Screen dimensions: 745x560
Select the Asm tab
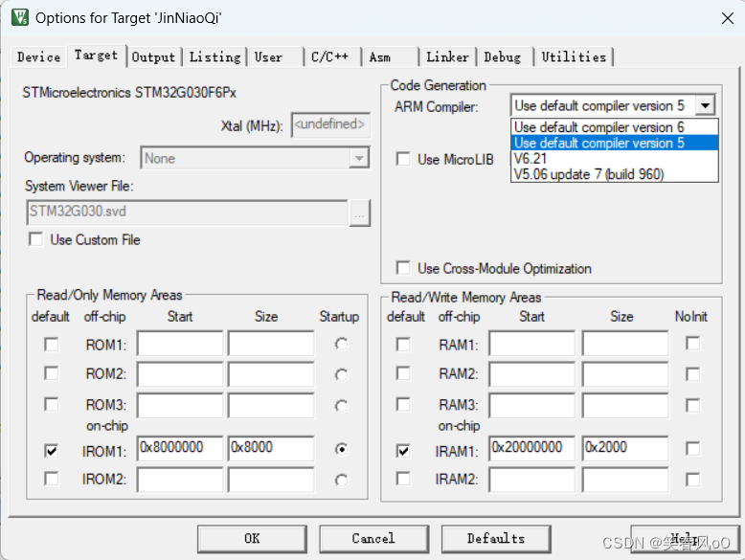(x=390, y=57)
